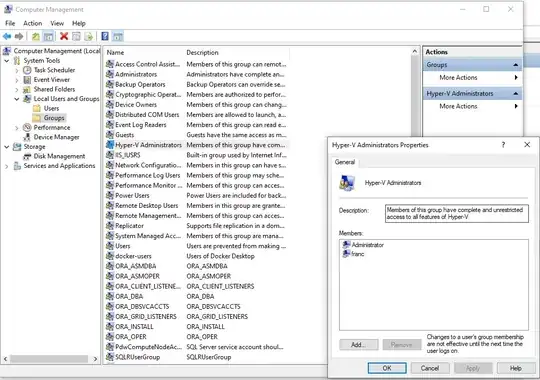540x380 pixels.
Task: Select the Administrators group entry
Action: [136, 74]
